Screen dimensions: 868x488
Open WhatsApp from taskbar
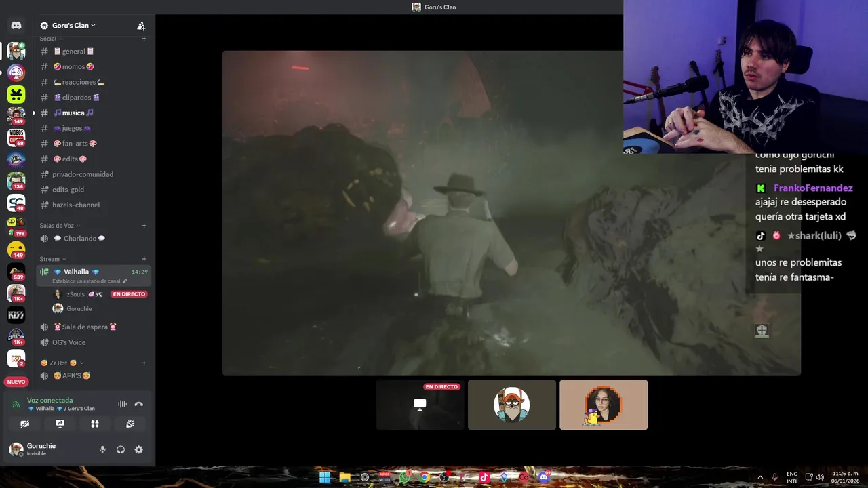click(405, 477)
